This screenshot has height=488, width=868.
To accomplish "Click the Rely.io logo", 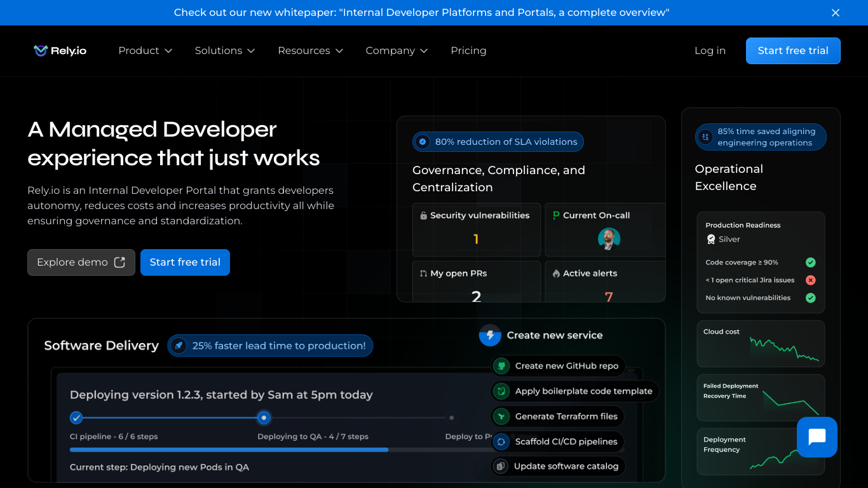I will 60,51.
